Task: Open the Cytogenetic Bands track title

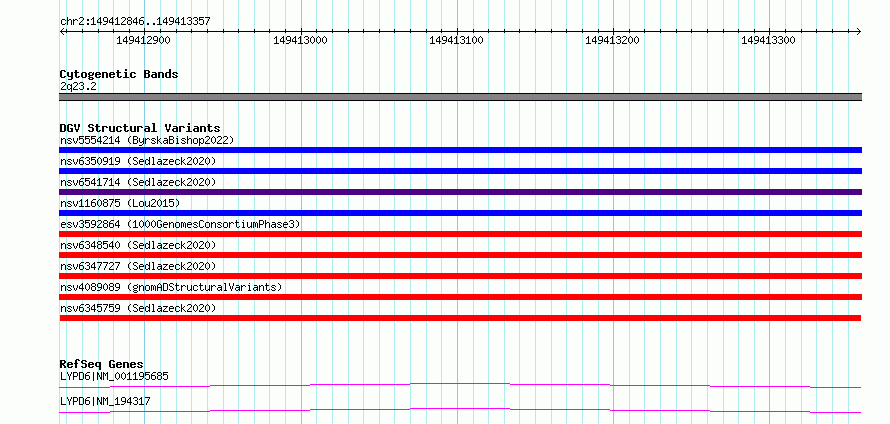Action: 119,74
